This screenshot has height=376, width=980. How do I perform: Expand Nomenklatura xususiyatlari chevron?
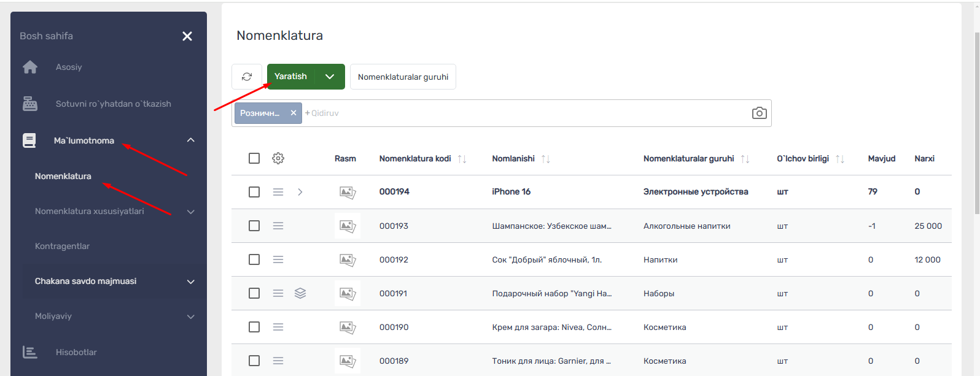[x=191, y=212]
